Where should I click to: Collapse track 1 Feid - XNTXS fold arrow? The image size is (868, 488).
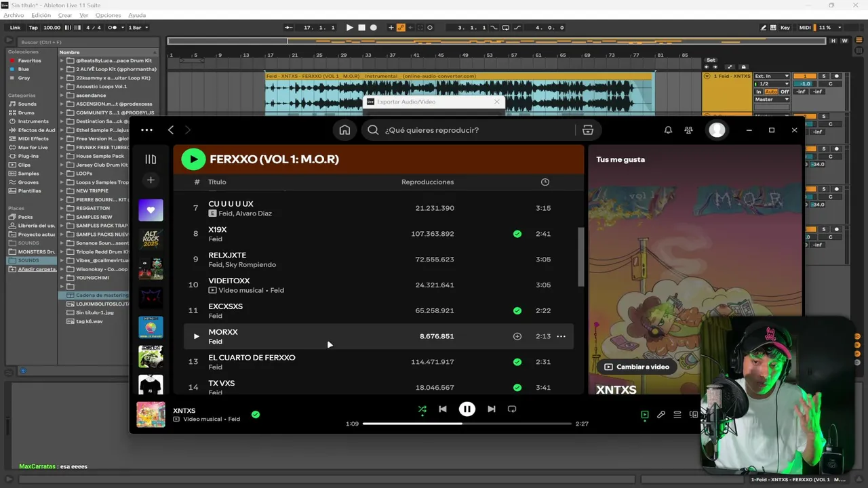click(x=707, y=76)
